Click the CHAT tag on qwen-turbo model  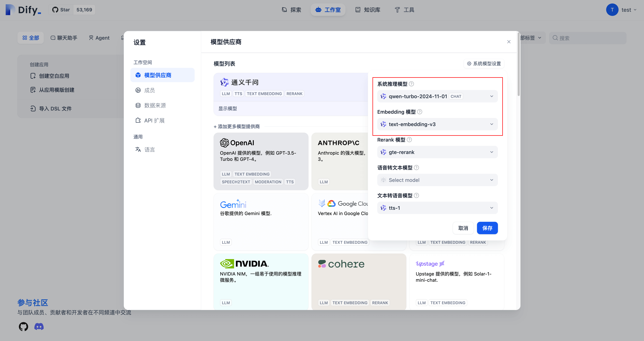coord(456,96)
